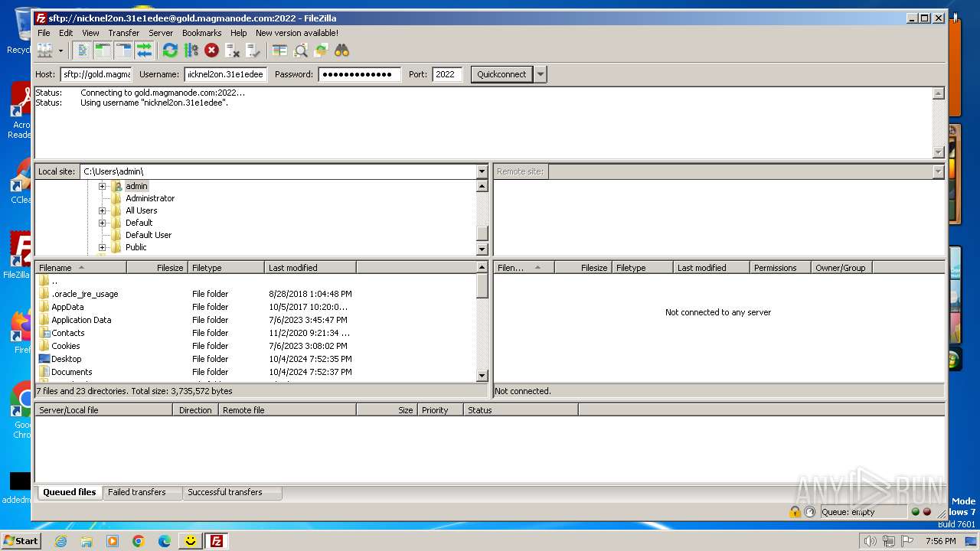Expand the Public folder tree node
This screenshot has width=980, height=551.
pos(102,247)
